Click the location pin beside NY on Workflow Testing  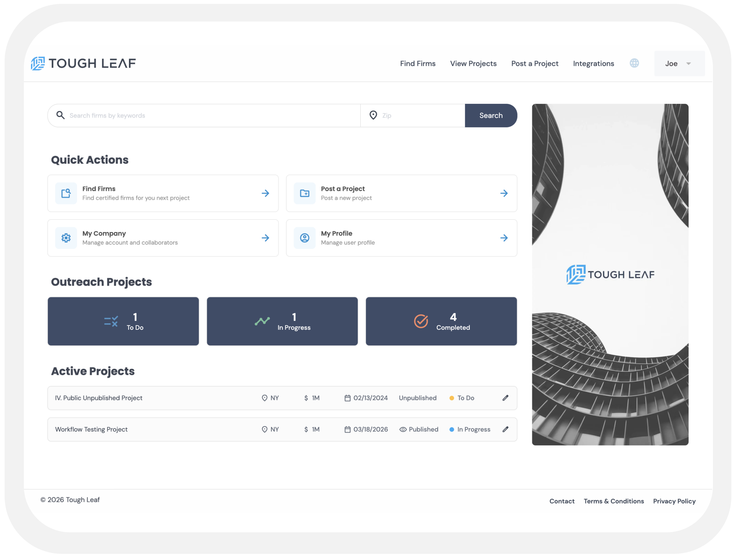[x=265, y=429]
